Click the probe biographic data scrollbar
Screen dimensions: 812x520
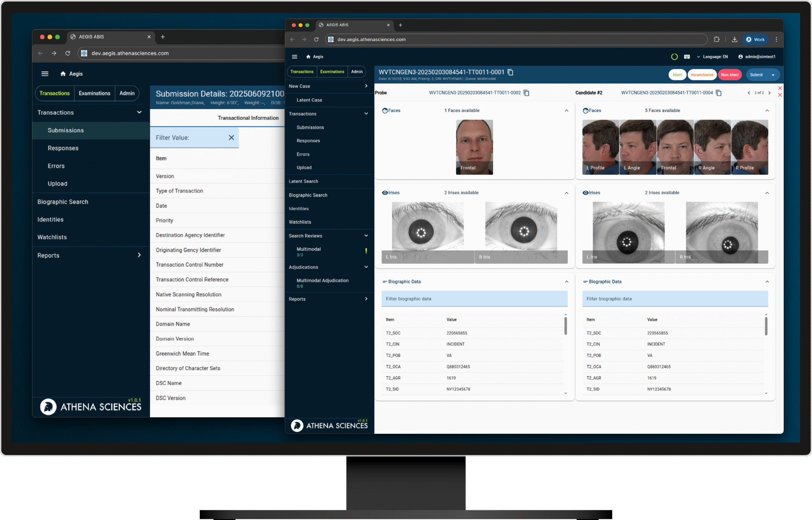[x=565, y=326]
